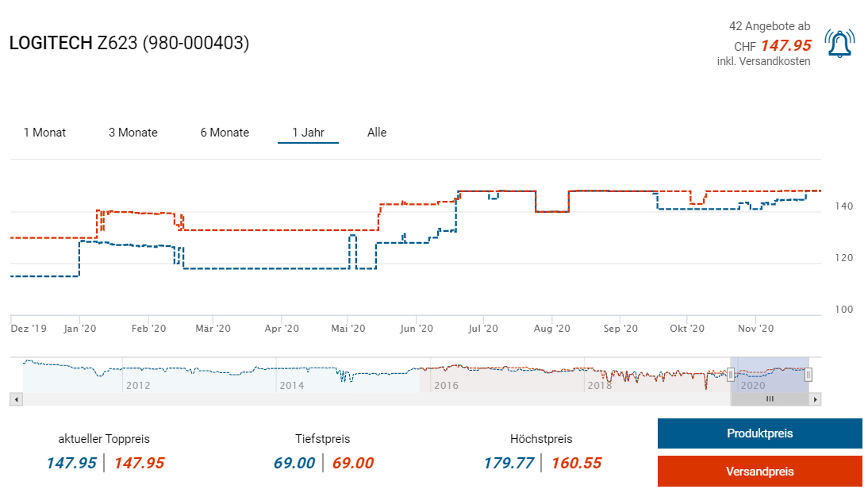Toggle the Produktpreis series button

click(759, 433)
